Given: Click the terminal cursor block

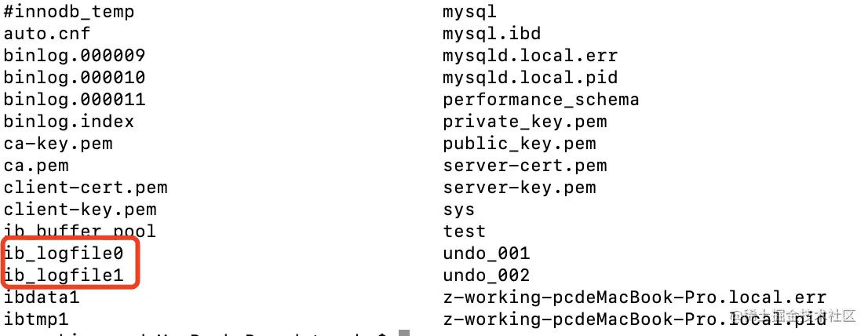Looking at the screenshot, I should [x=404, y=333].
